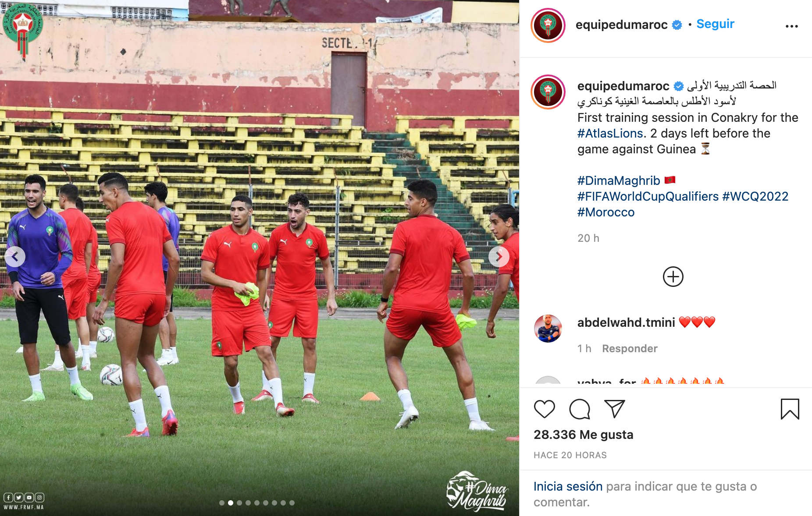Click the Inicia sesión link

pos(568,486)
